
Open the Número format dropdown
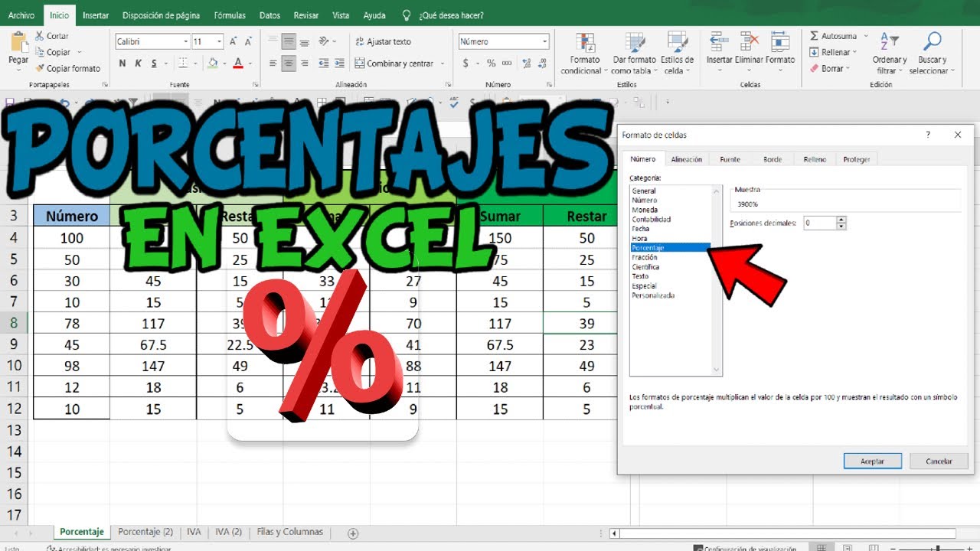tap(545, 41)
